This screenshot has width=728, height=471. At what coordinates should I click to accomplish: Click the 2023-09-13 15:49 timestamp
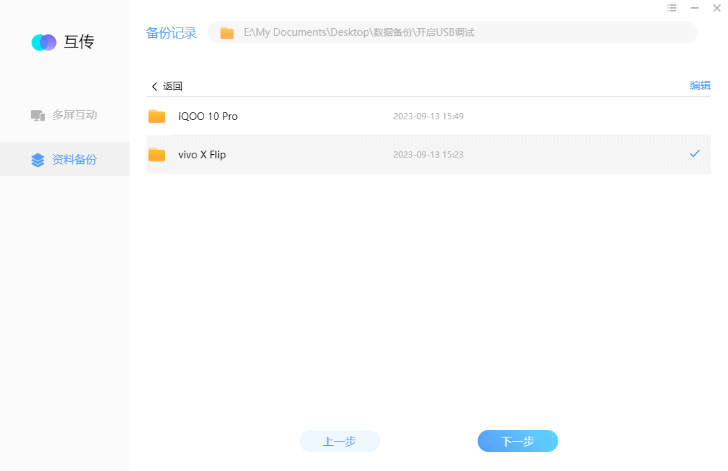(428, 116)
